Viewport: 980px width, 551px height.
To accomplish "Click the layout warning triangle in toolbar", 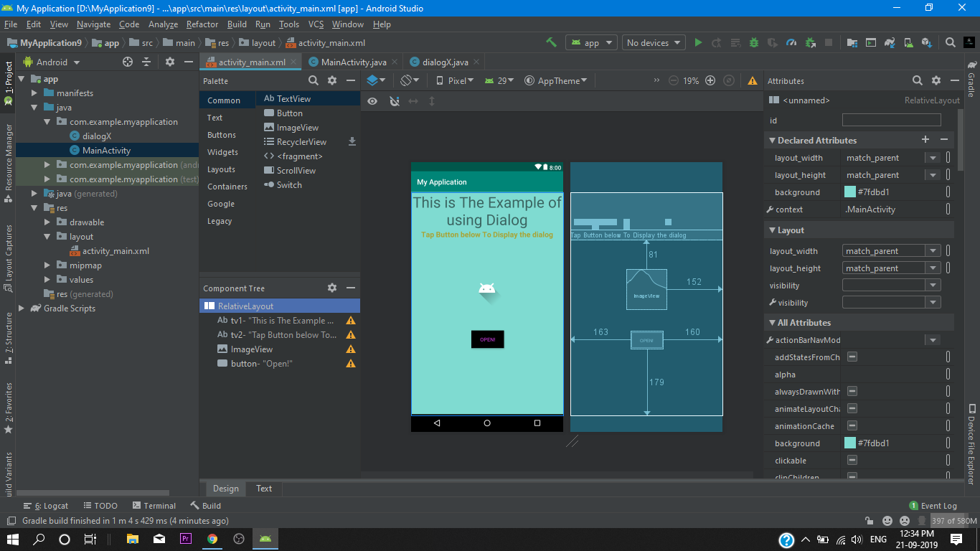I will click(x=753, y=81).
